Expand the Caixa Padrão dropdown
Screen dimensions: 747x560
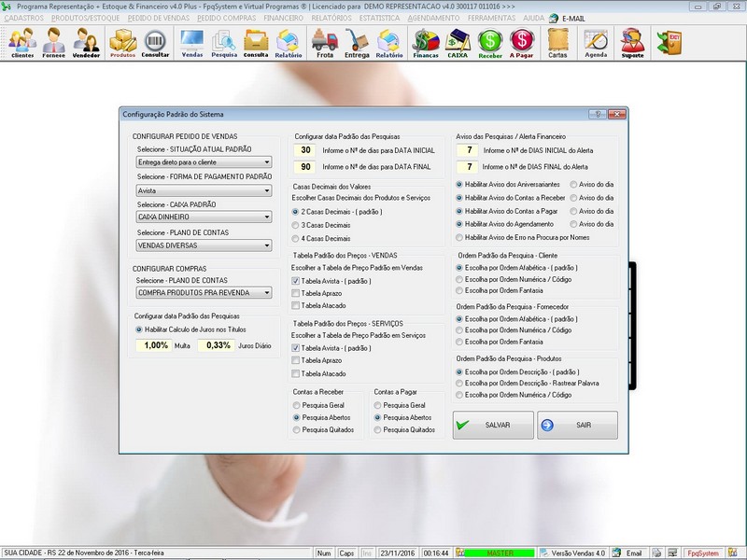(x=267, y=217)
